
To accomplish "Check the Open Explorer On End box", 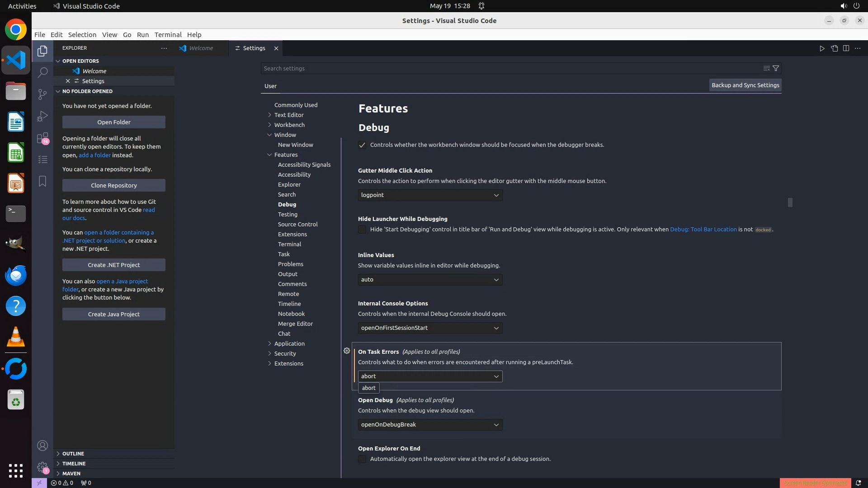I will 362,459.
